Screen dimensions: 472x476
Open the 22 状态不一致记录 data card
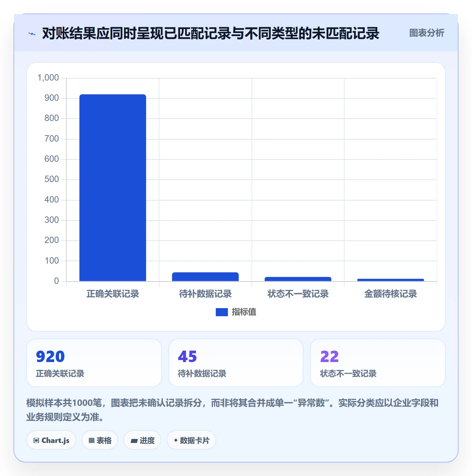[x=378, y=363]
